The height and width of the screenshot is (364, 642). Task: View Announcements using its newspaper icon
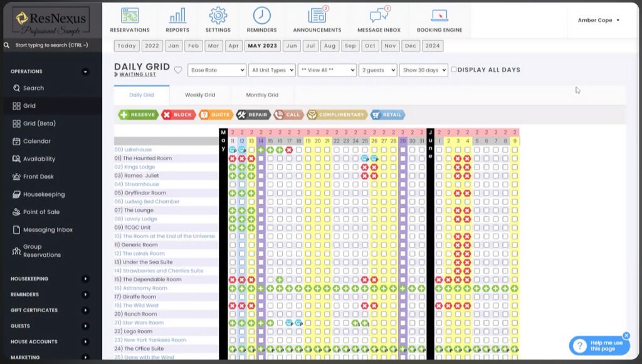[317, 14]
